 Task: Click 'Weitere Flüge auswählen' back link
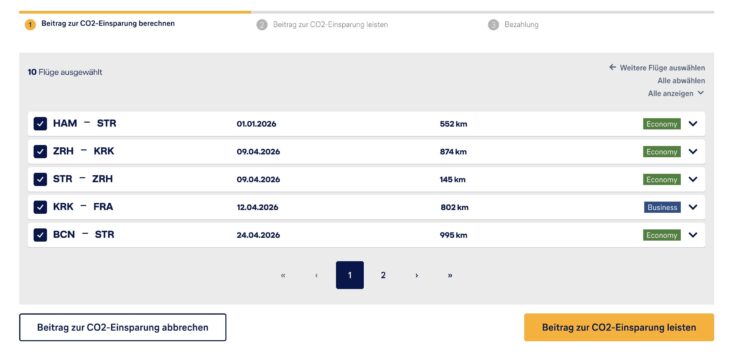657,68
